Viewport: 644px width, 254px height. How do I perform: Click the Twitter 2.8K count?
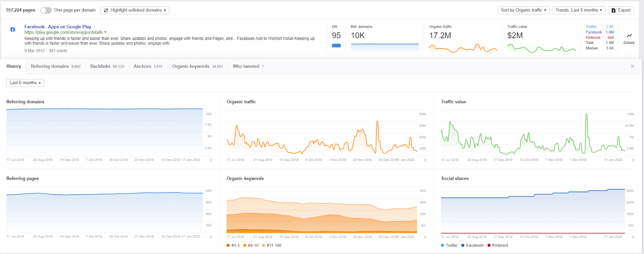[x=610, y=27]
